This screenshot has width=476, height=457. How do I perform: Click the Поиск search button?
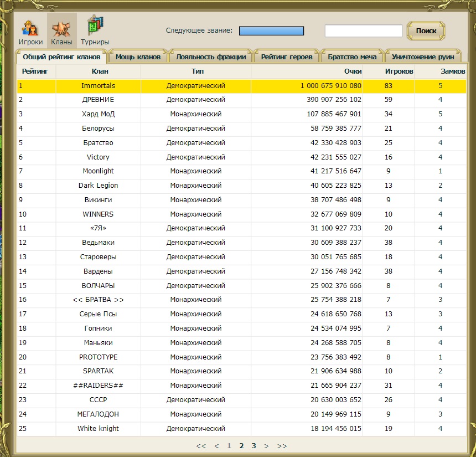point(426,30)
